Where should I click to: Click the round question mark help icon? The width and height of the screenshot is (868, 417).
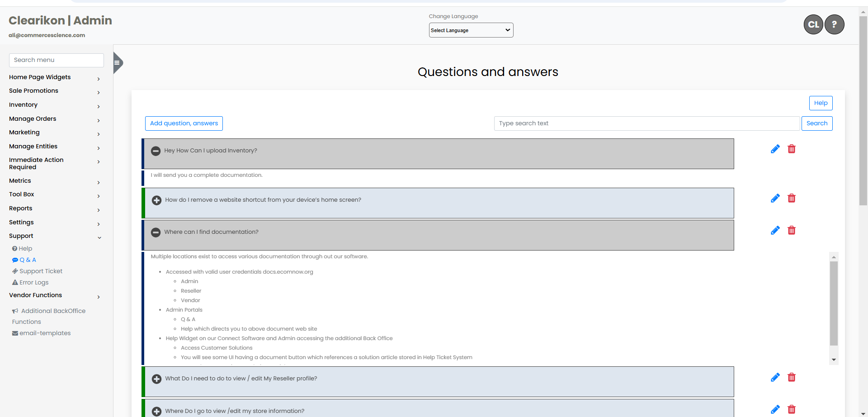(x=834, y=24)
